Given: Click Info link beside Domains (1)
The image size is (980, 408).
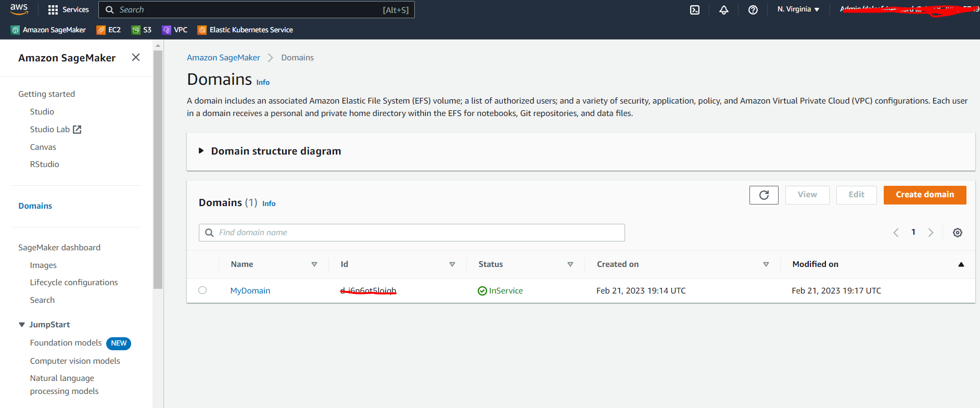Looking at the screenshot, I should [269, 203].
